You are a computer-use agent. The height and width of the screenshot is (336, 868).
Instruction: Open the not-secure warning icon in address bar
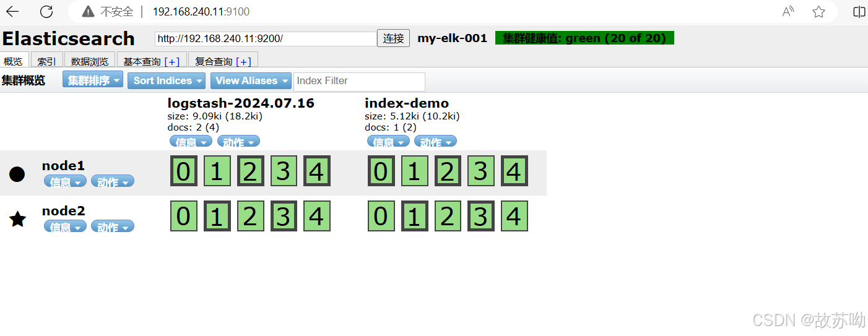tap(89, 11)
